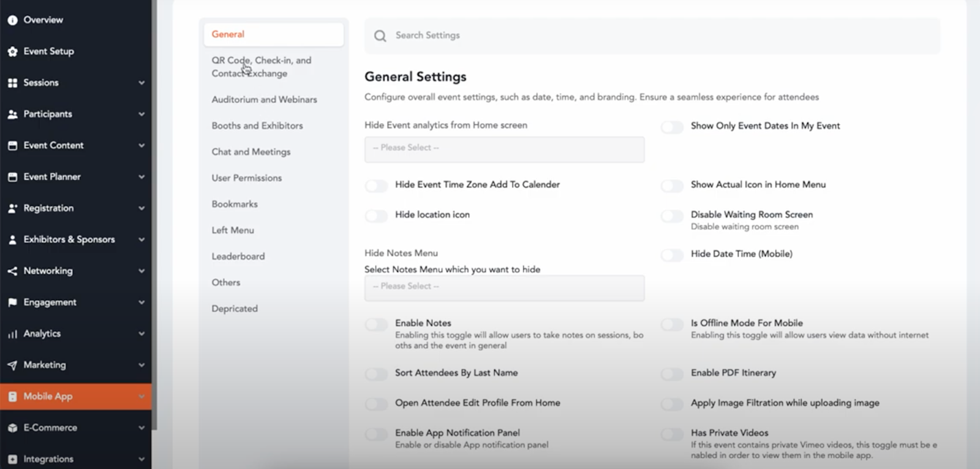Click the Event Content icon
980x469 pixels.
(12, 145)
